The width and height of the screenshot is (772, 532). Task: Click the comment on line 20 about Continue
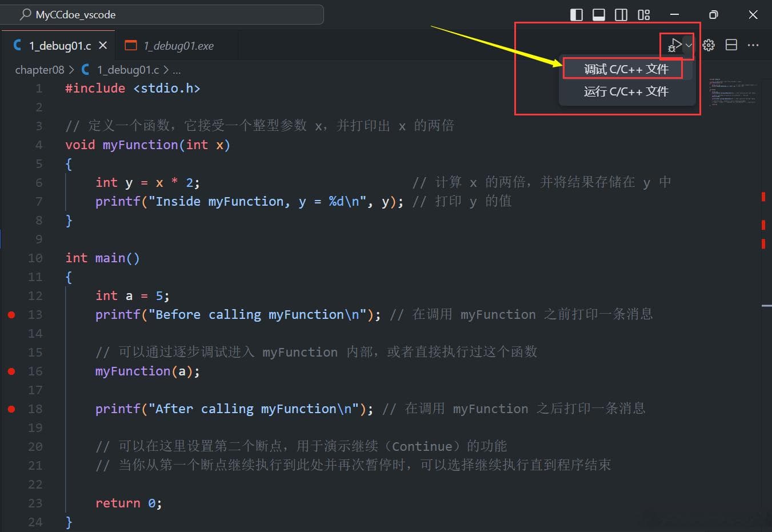301,446
